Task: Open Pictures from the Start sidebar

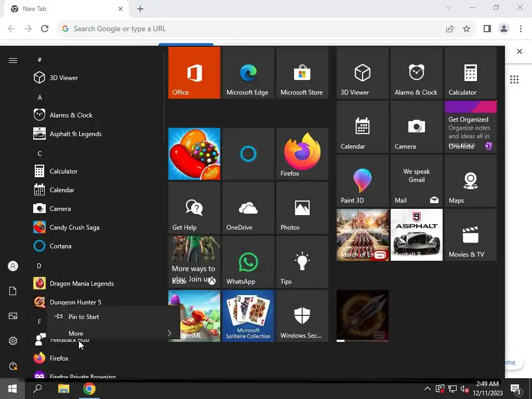Action: tap(13, 316)
